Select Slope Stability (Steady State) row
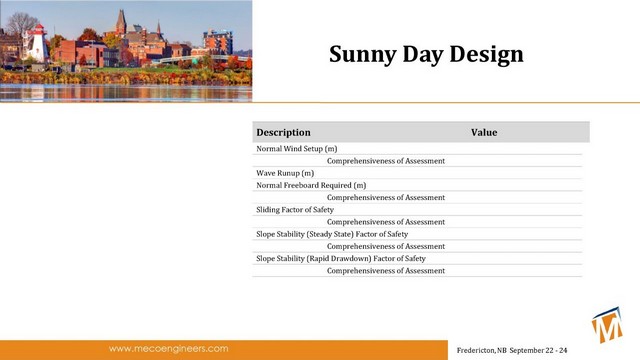640x360 pixels. pyautogui.click(x=417, y=234)
